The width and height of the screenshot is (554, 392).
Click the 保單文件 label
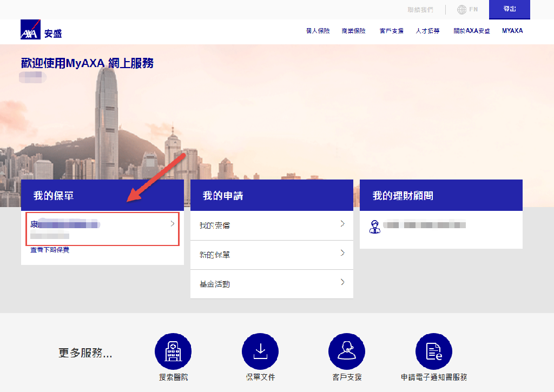[260, 377]
